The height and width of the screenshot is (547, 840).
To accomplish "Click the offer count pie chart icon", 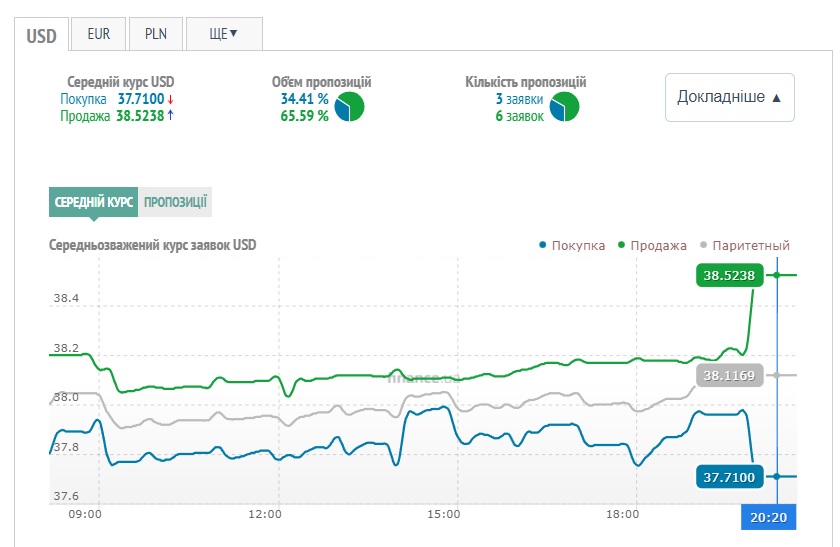I will [564, 107].
